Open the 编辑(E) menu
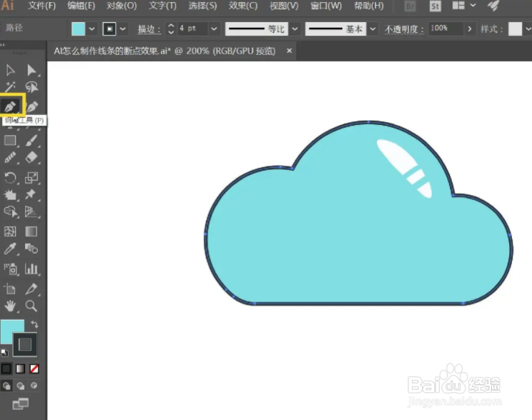This screenshot has height=420, width=532. click(x=82, y=6)
